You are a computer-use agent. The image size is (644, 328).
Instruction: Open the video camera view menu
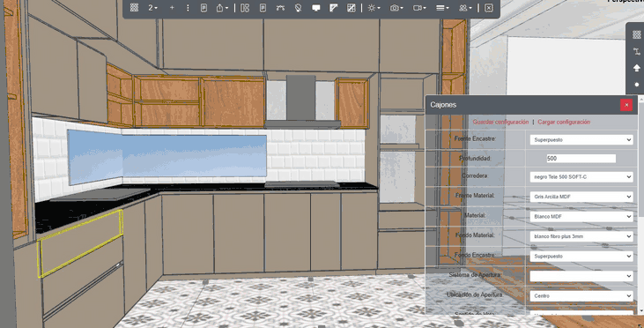(x=419, y=7)
